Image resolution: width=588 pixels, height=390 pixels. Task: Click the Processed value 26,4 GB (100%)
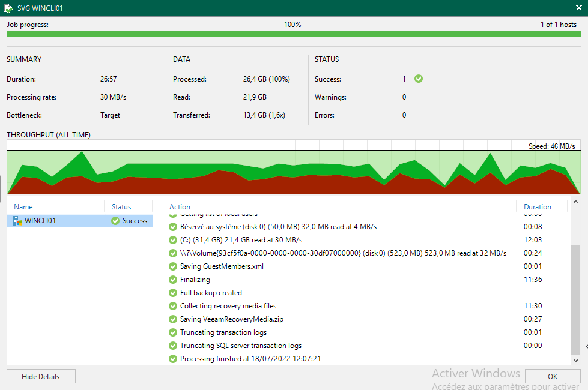pyautogui.click(x=267, y=79)
